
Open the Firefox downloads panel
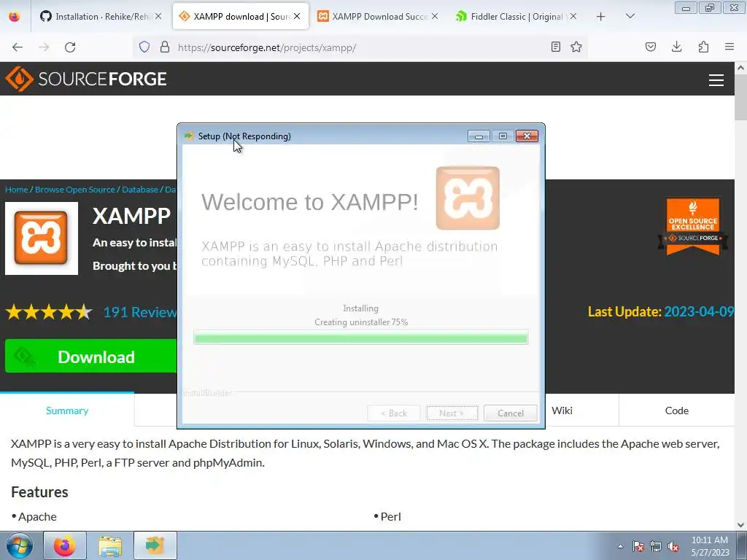(x=676, y=47)
